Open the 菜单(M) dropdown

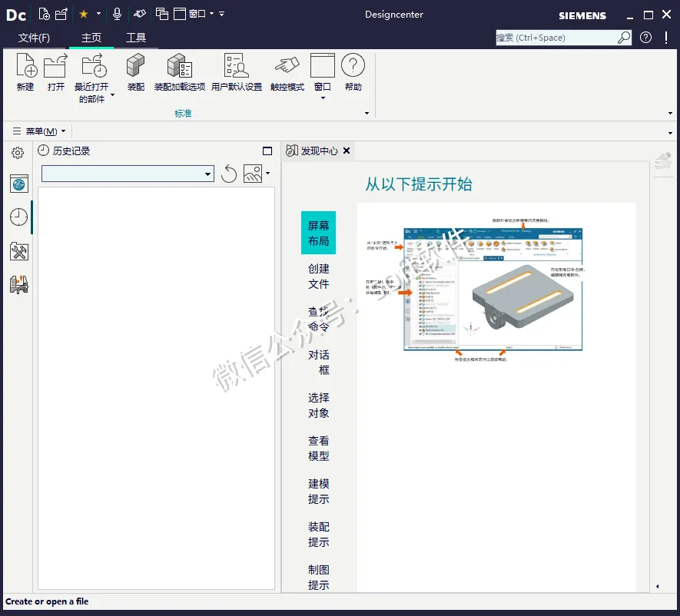(x=39, y=131)
